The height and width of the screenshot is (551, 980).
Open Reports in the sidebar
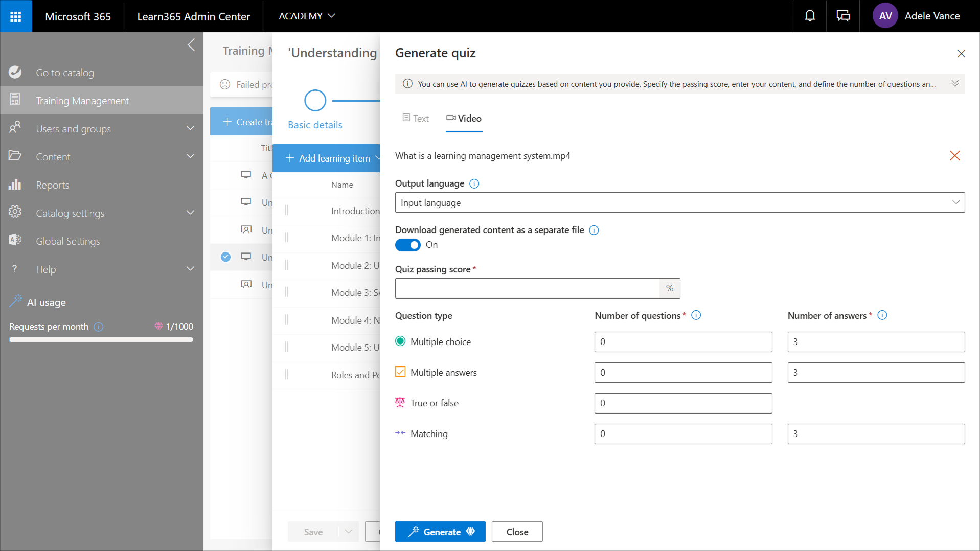(52, 185)
